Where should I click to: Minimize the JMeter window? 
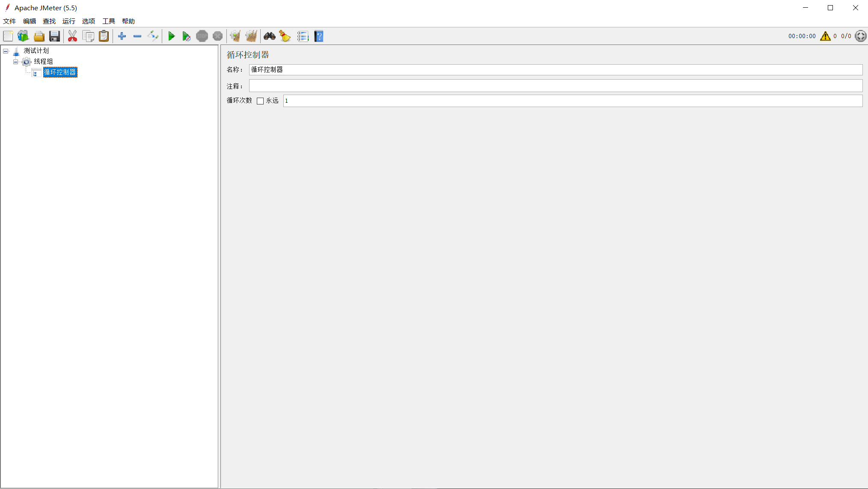806,8
